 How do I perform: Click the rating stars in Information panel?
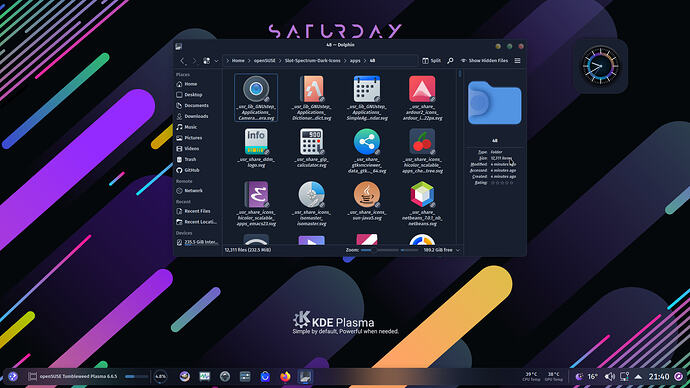click(502, 183)
